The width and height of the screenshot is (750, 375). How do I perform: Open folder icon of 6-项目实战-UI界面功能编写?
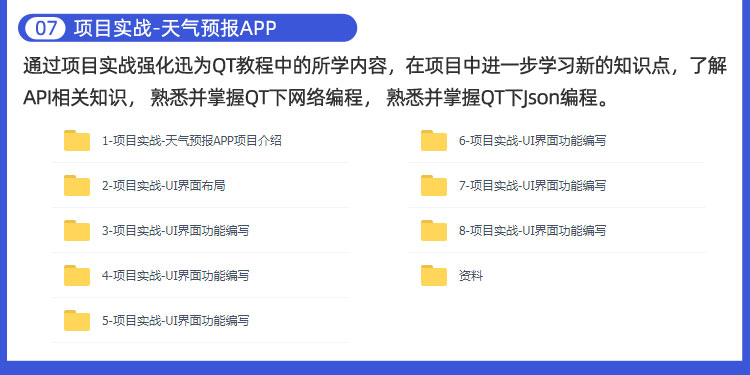(434, 141)
